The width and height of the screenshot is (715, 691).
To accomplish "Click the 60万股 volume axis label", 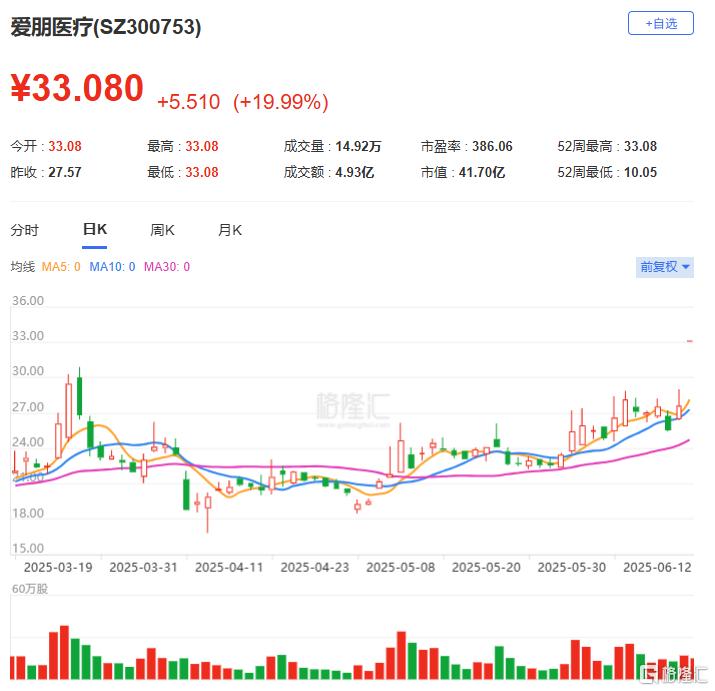I will 30,589.
